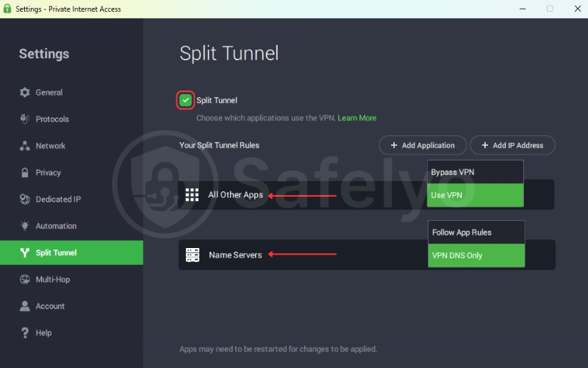Screen dimensions: 588x368
Task: Open Dedicated IP settings
Action: point(58,199)
